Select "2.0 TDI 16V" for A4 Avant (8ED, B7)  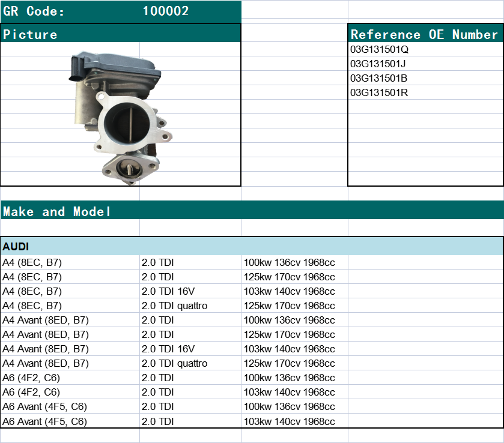(x=168, y=349)
